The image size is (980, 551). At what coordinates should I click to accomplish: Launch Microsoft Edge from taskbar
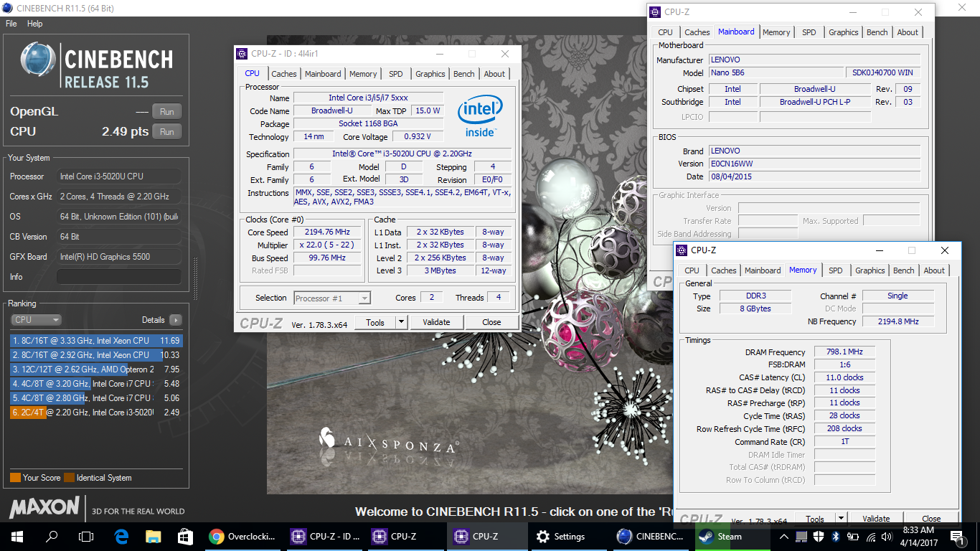[121, 536]
